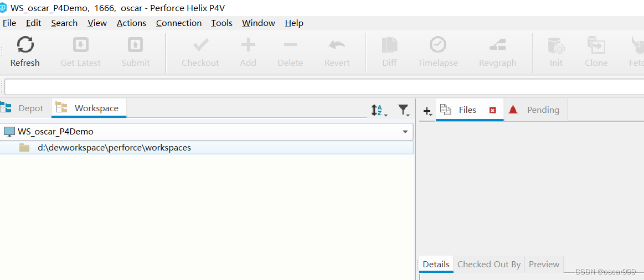Click the Get Latest toolbar icon
The height and width of the screenshot is (280, 644).
(81, 45)
